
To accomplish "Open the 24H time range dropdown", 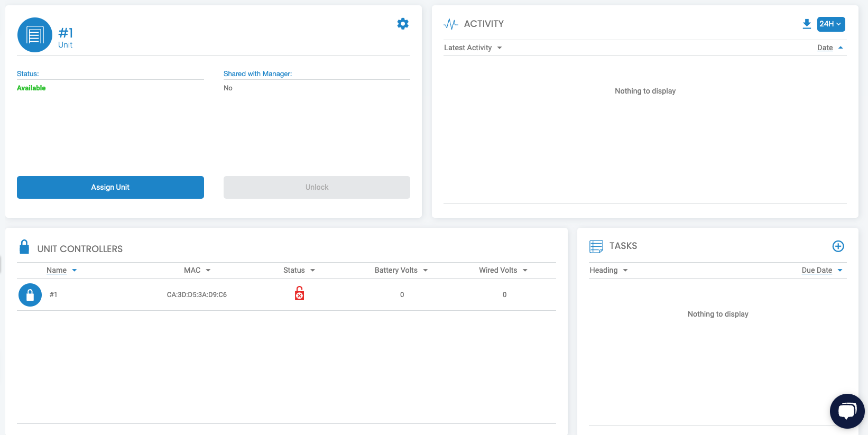I will click(x=830, y=24).
